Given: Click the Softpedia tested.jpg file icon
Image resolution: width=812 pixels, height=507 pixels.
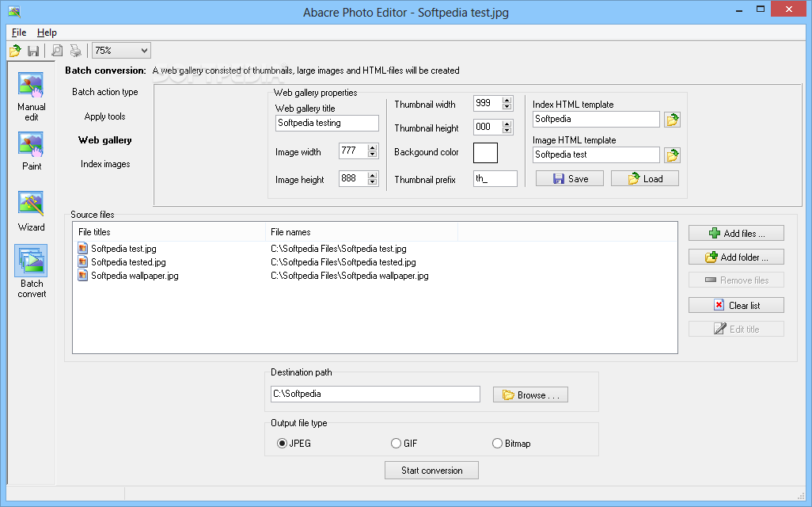Looking at the screenshot, I should 83,261.
